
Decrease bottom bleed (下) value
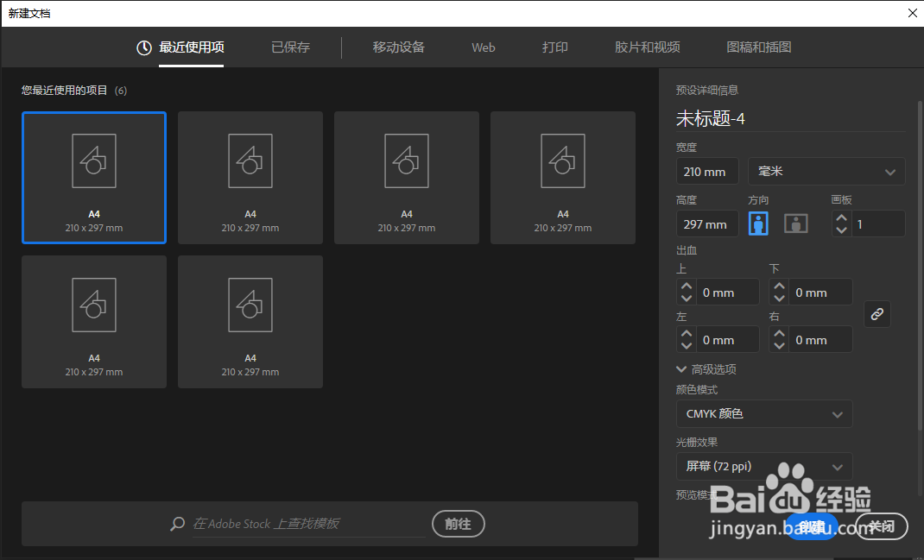[x=779, y=298]
